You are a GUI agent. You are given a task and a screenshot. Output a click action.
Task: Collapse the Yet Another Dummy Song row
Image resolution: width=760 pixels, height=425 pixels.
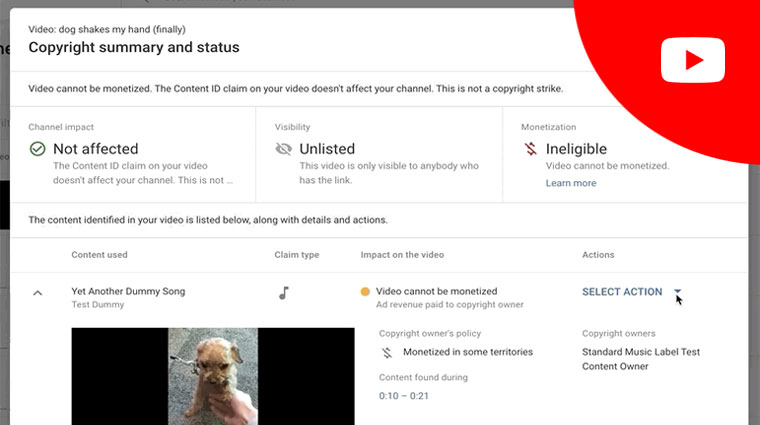[x=37, y=293]
